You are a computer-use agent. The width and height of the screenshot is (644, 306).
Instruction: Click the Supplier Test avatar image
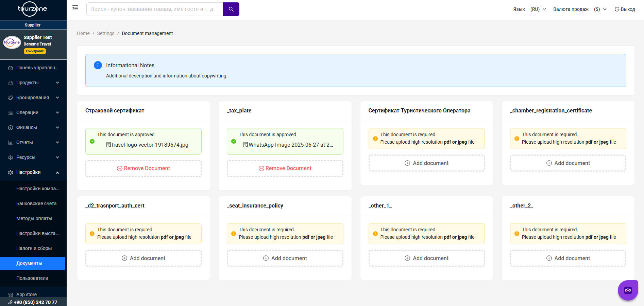pos(12,42)
